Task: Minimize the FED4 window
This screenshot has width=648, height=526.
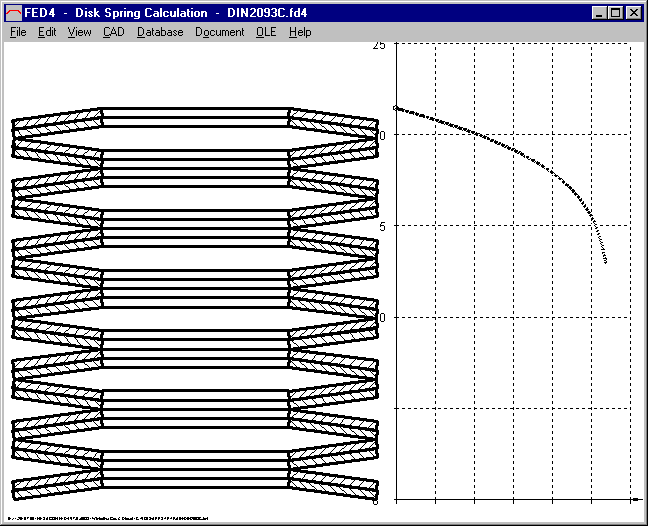Action: tap(599, 13)
